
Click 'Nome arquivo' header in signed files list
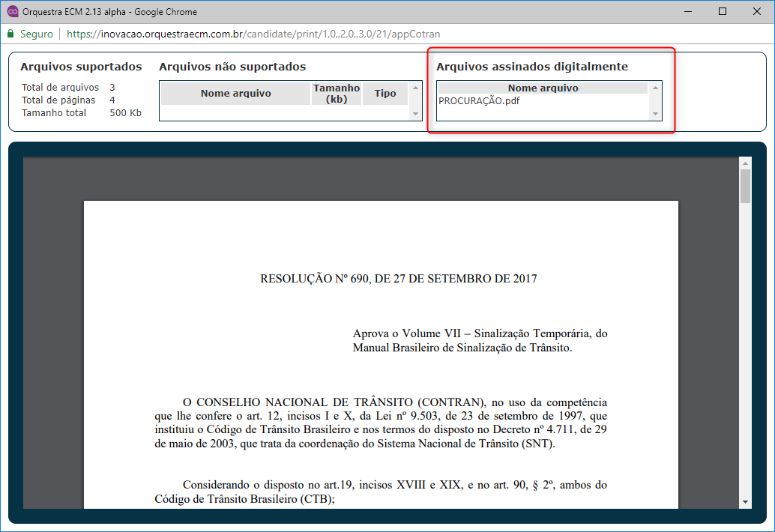point(543,88)
